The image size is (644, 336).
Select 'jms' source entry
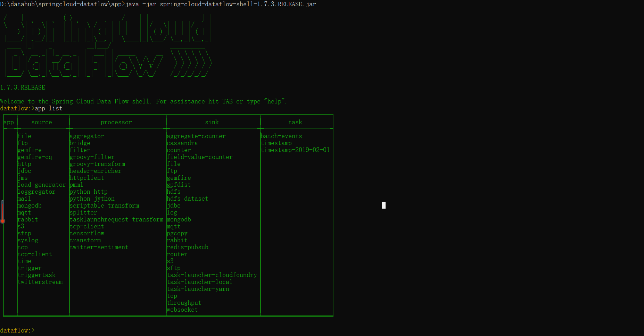point(23,178)
